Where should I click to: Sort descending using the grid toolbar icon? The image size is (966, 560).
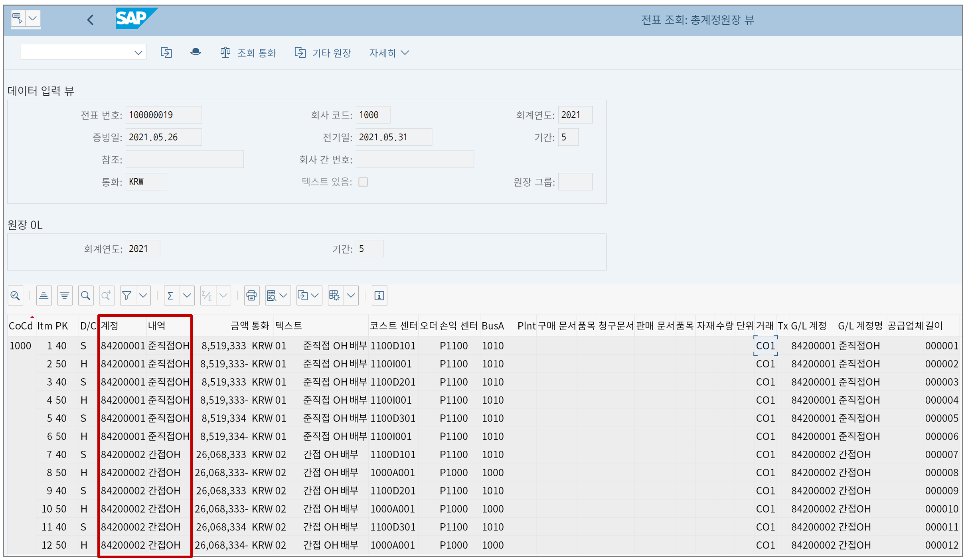pyautogui.click(x=65, y=296)
